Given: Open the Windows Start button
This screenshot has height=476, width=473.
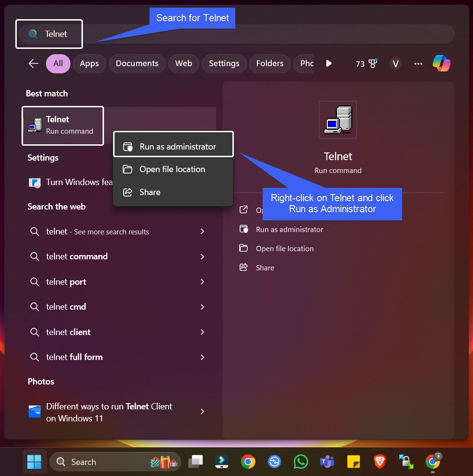Looking at the screenshot, I should pos(35,462).
